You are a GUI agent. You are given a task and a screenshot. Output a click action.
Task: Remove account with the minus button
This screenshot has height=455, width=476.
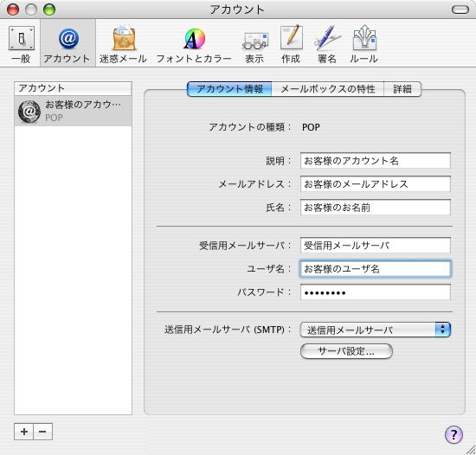point(42,432)
